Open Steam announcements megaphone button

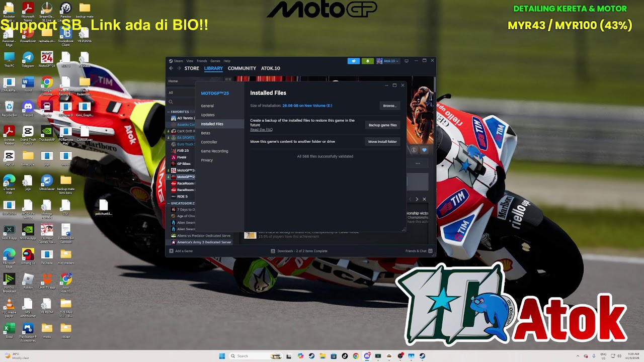(354, 61)
